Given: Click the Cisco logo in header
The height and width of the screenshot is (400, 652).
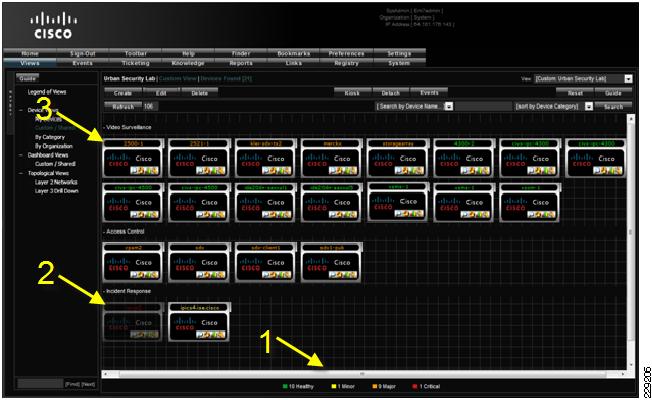Looking at the screenshot, I should coord(53,26).
